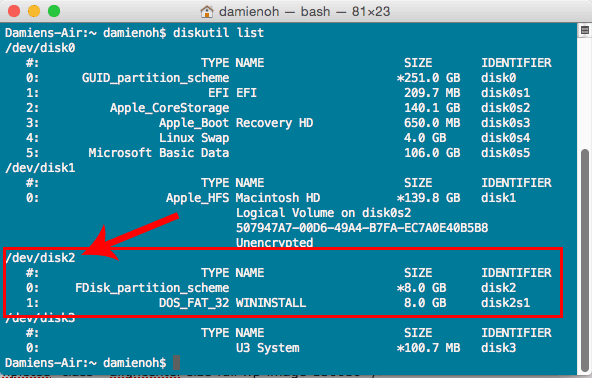The width and height of the screenshot is (592, 378).
Task: Click the Apple_CoreStorage partition row
Action: [278, 108]
